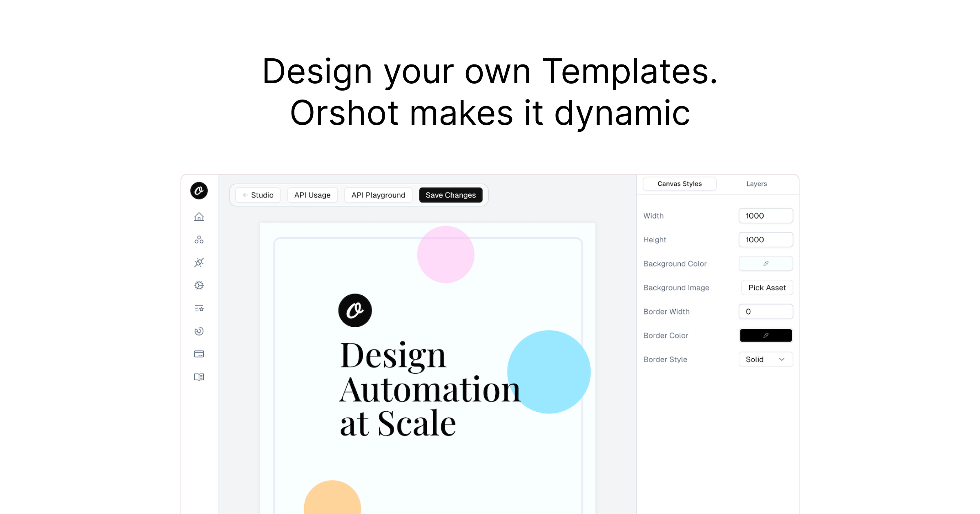Click the Border Width input field
The height and width of the screenshot is (514, 980).
point(766,312)
